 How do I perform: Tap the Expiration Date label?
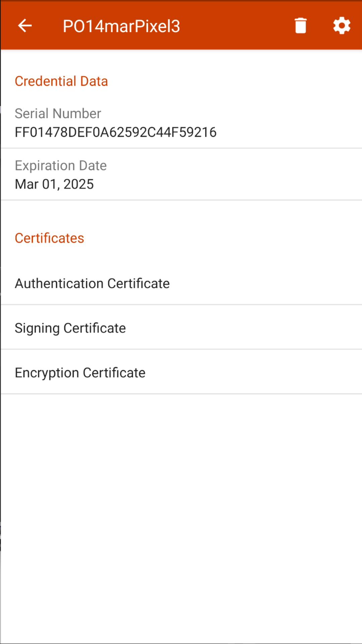(61, 165)
